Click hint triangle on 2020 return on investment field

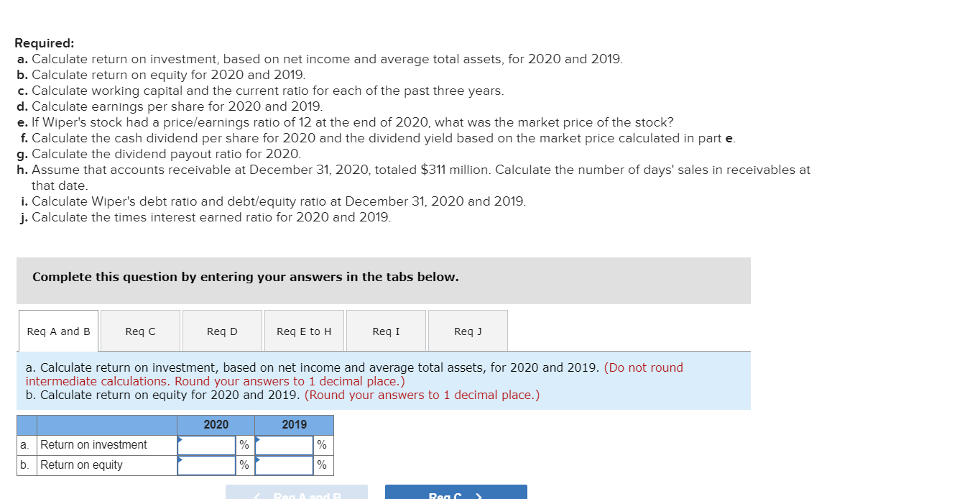(180, 439)
